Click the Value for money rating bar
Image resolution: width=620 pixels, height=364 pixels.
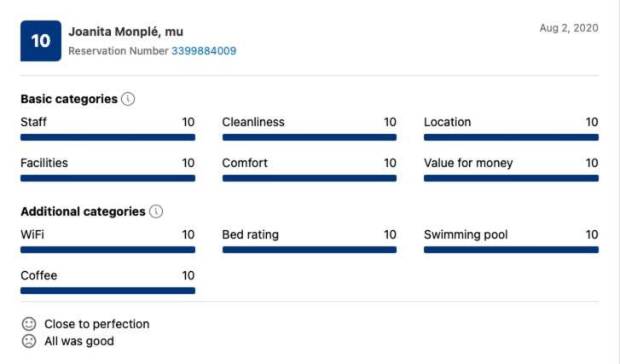[511, 178]
